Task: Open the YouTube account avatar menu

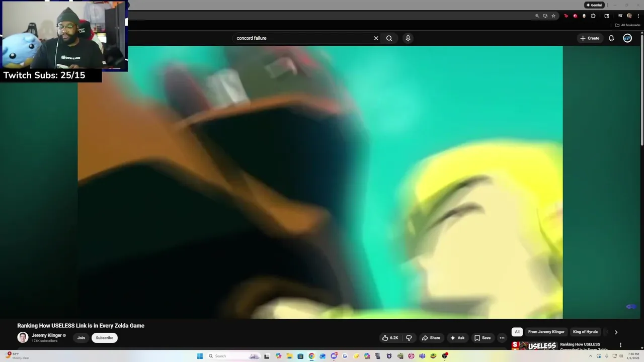Action: pyautogui.click(x=627, y=38)
